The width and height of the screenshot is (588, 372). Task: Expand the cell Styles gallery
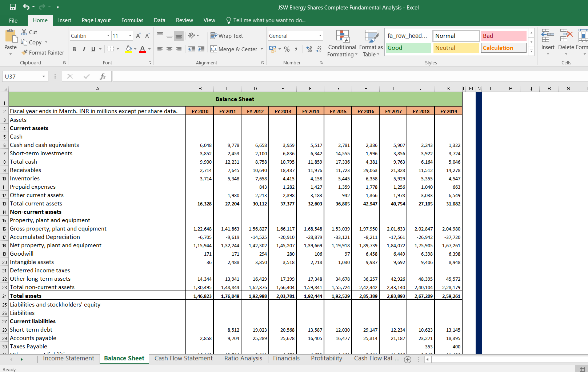[531, 51]
